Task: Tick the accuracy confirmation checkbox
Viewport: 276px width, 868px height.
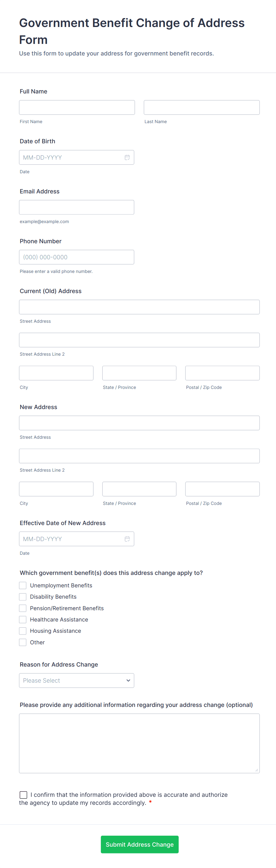Action: pyautogui.click(x=23, y=795)
